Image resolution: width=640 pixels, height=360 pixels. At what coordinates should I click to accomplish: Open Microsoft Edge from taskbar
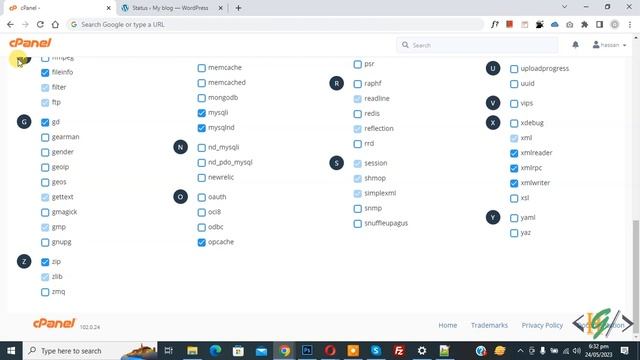tap(215, 351)
